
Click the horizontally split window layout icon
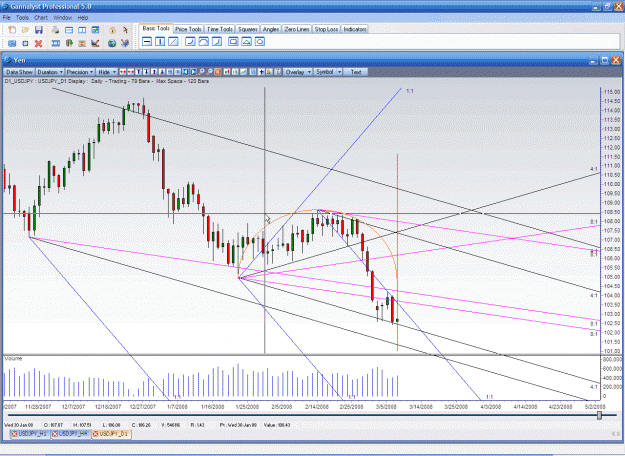point(69,30)
